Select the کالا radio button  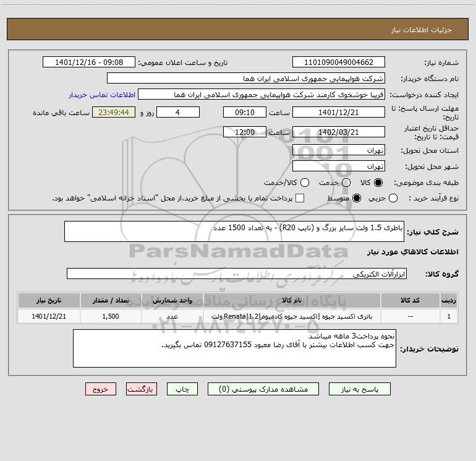(378, 183)
